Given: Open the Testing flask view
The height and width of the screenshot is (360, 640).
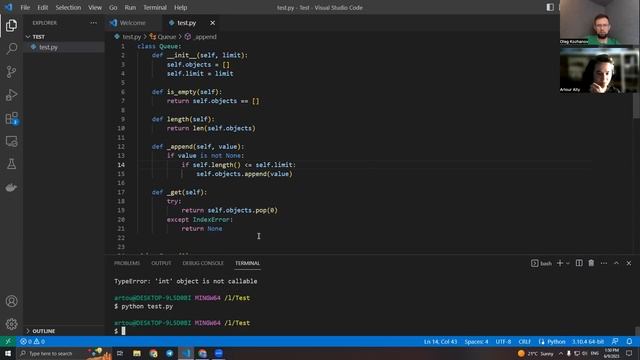Looking at the screenshot, I should [x=11, y=164].
